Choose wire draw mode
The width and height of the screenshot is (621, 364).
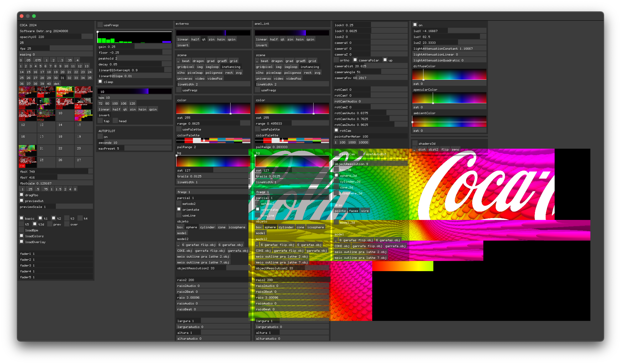pyautogui.click(x=365, y=211)
